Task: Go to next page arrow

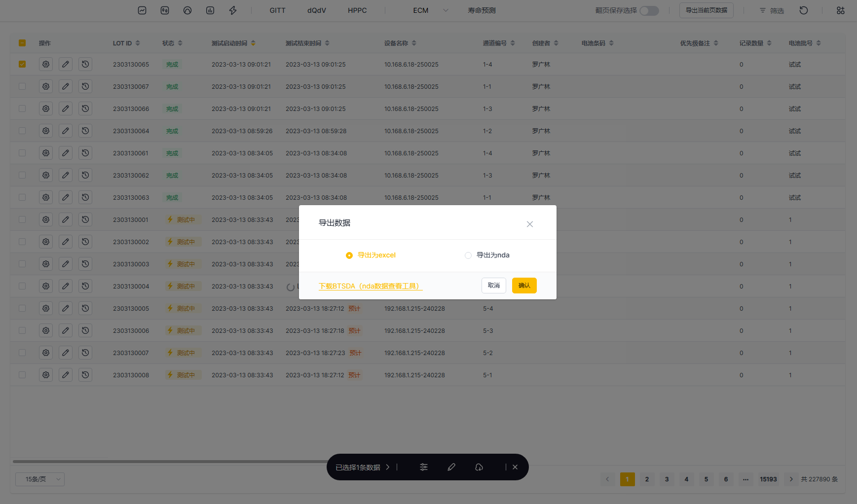Action: [791, 479]
